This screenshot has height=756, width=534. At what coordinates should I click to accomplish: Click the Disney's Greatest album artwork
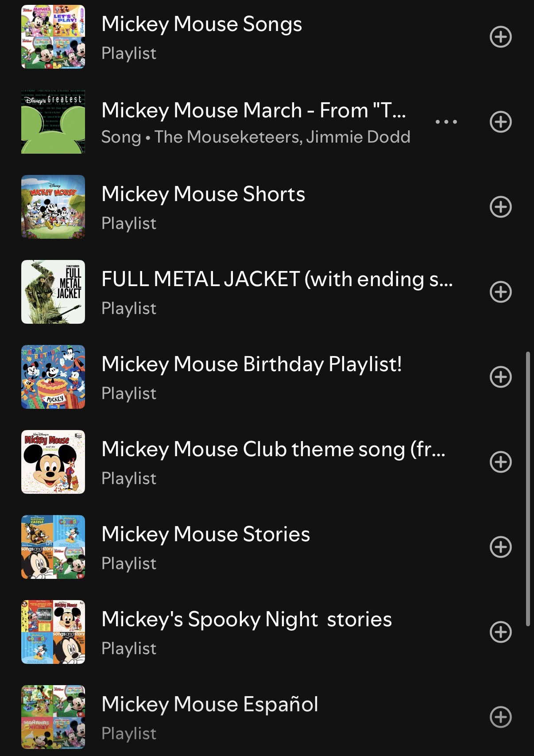click(53, 122)
